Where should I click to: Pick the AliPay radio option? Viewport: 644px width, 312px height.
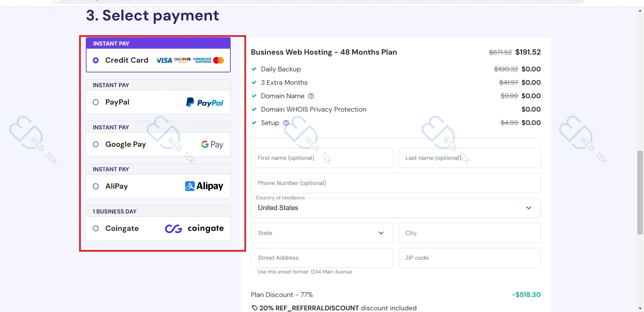coord(96,186)
